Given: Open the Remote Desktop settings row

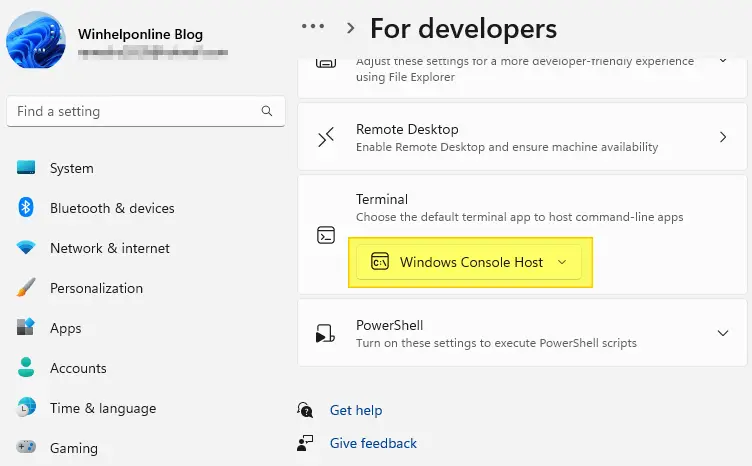Looking at the screenshot, I should (522, 137).
